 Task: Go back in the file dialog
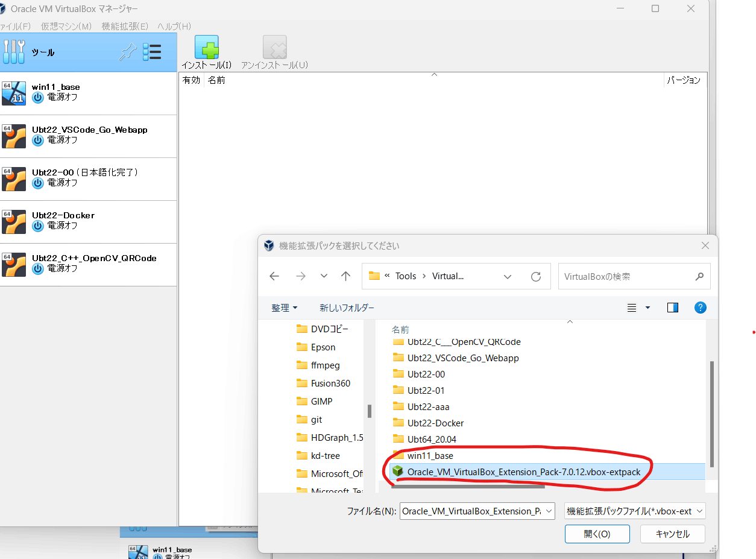(x=274, y=276)
